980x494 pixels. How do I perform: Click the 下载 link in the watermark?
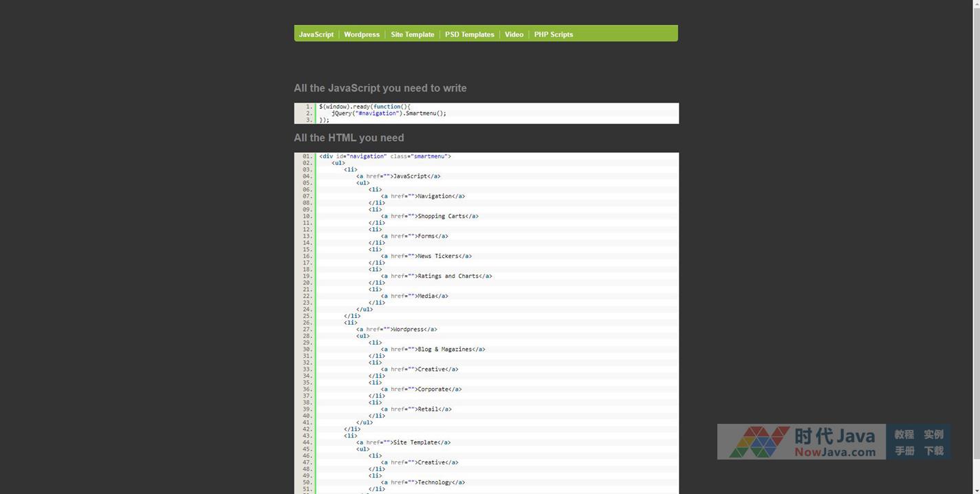click(x=933, y=451)
